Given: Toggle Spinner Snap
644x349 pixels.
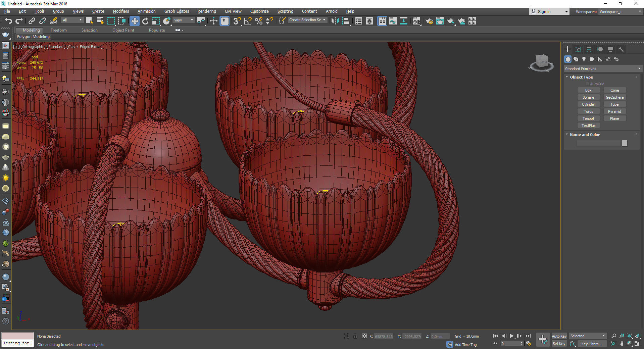Looking at the screenshot, I should (x=269, y=21).
